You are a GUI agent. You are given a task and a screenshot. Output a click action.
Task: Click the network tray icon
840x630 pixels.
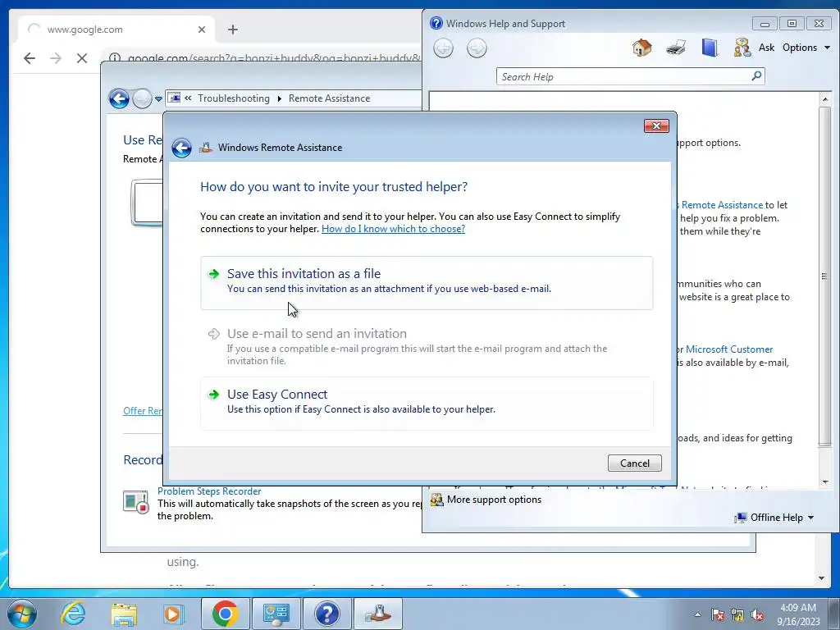click(737, 614)
